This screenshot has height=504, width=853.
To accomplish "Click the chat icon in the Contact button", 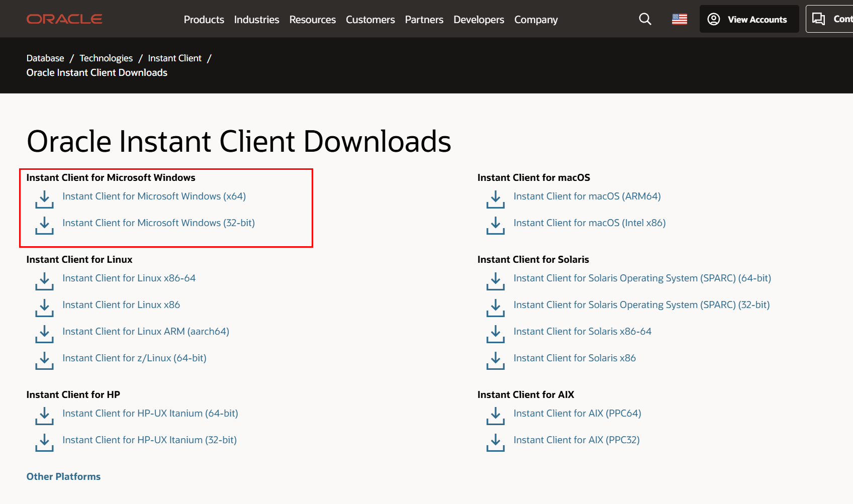I will [819, 19].
